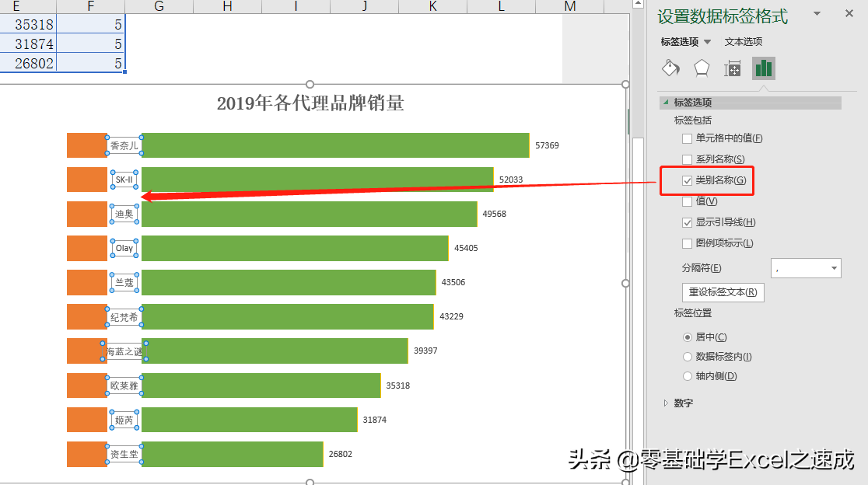The image size is (868, 485).
Task: Select column header G
Action: 159,6
